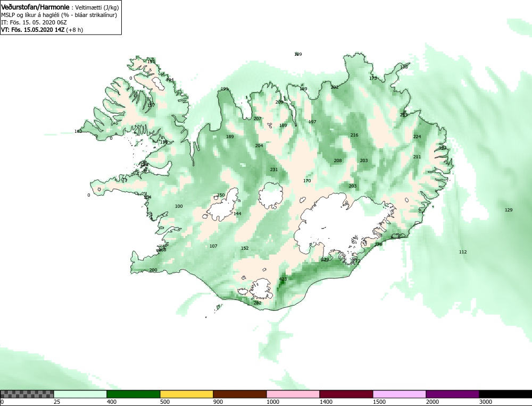The width and height of the screenshot is (532, 406).
Task: Select the 152 value on the map
Action: pos(245,248)
